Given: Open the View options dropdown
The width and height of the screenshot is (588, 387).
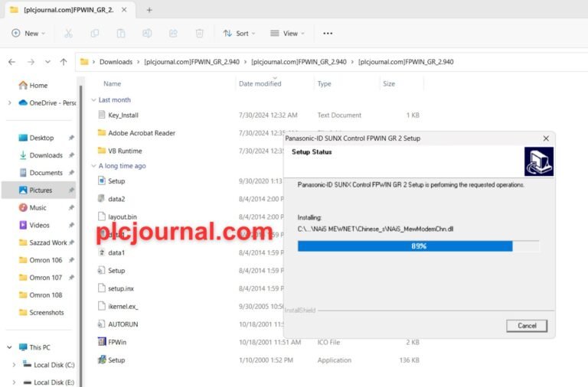Looking at the screenshot, I should point(287,34).
